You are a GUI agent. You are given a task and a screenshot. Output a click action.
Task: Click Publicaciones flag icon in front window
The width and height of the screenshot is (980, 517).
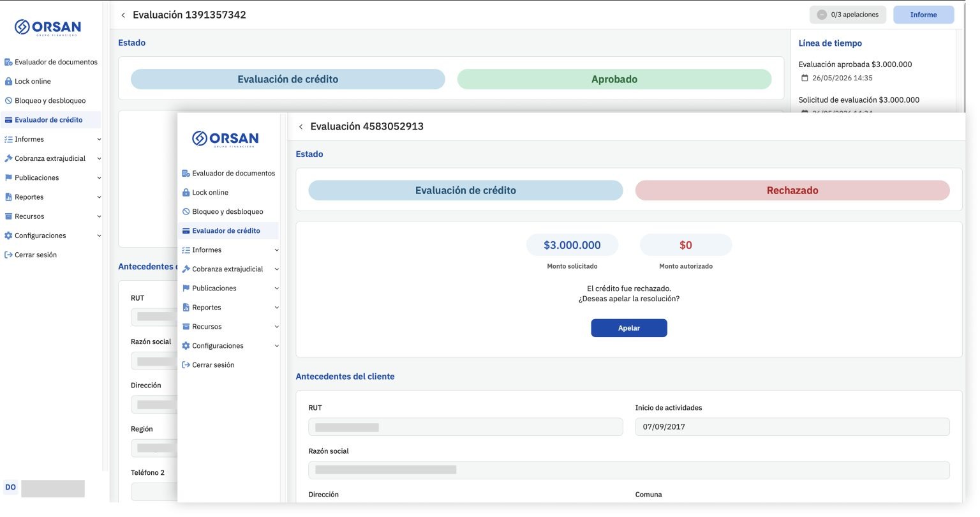tap(186, 288)
